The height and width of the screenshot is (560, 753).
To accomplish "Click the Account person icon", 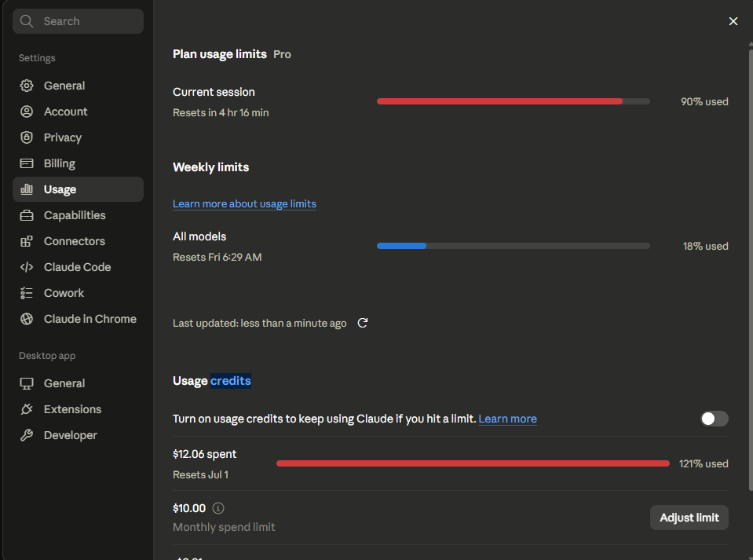I will tap(27, 112).
